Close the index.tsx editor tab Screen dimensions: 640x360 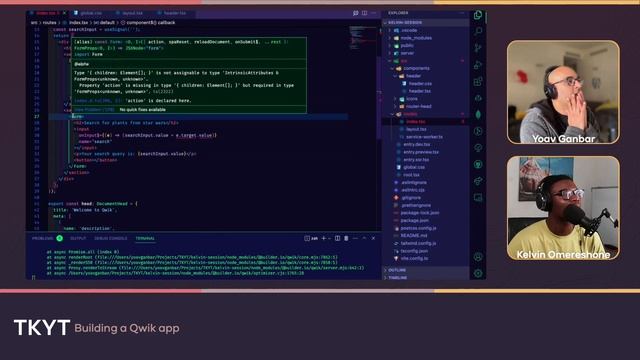[x=64, y=13]
